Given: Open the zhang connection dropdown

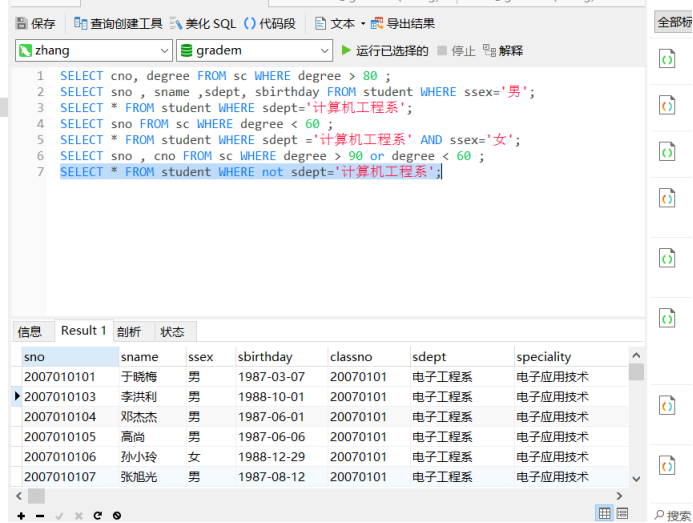Looking at the screenshot, I should click(x=94, y=50).
